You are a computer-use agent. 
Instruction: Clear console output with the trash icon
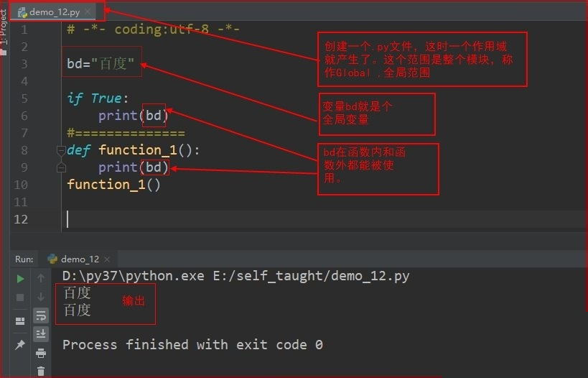pos(41,371)
